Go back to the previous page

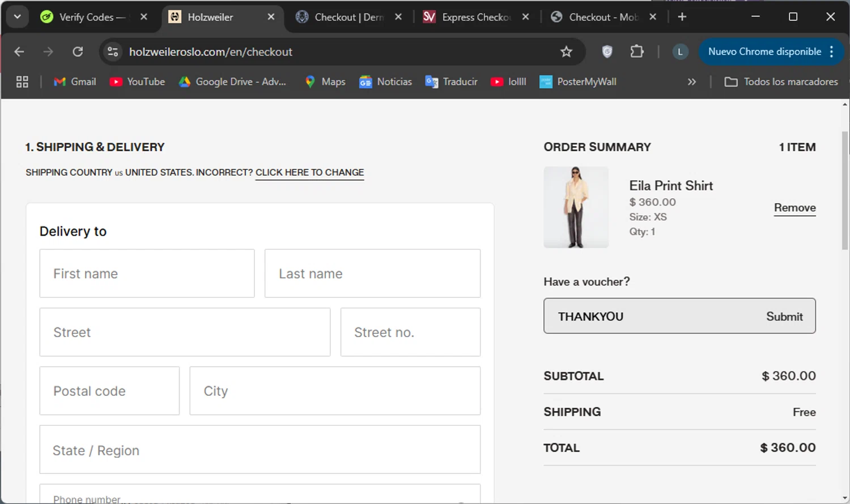click(19, 52)
